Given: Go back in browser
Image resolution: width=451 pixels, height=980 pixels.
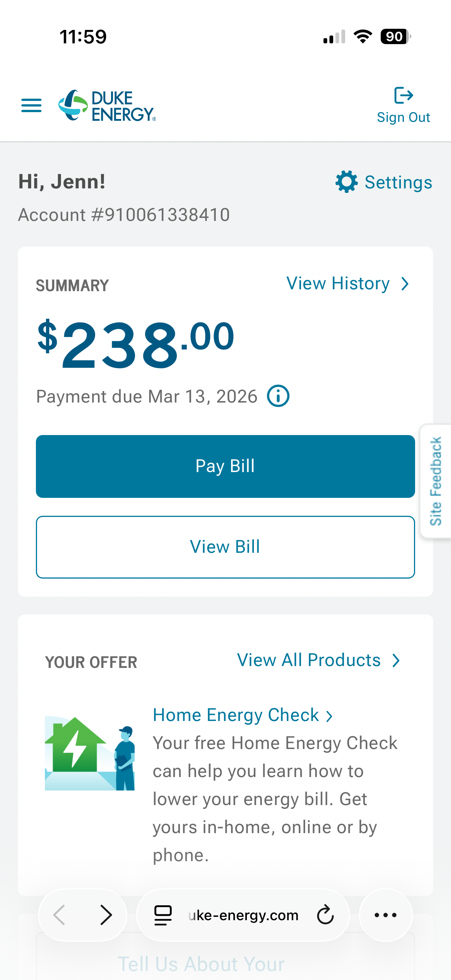Looking at the screenshot, I should 60,915.
